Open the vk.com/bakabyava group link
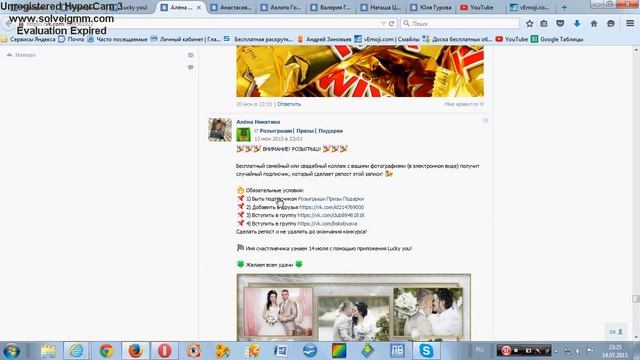Screen dimensions: 640x360 pos(327,223)
